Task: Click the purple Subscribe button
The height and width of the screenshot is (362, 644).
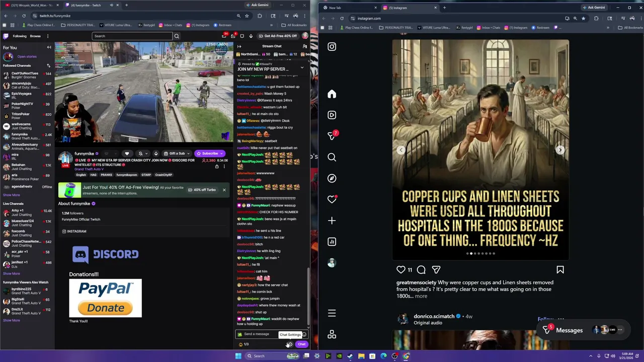Action: tap(210, 153)
